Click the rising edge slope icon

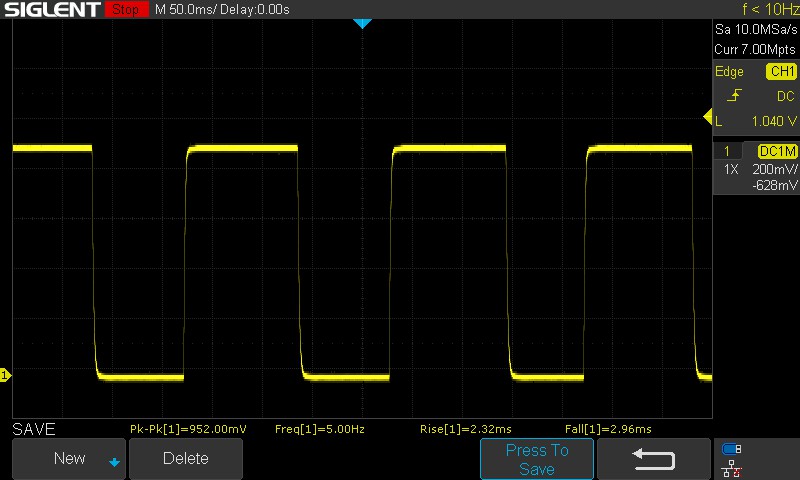pyautogui.click(x=734, y=95)
